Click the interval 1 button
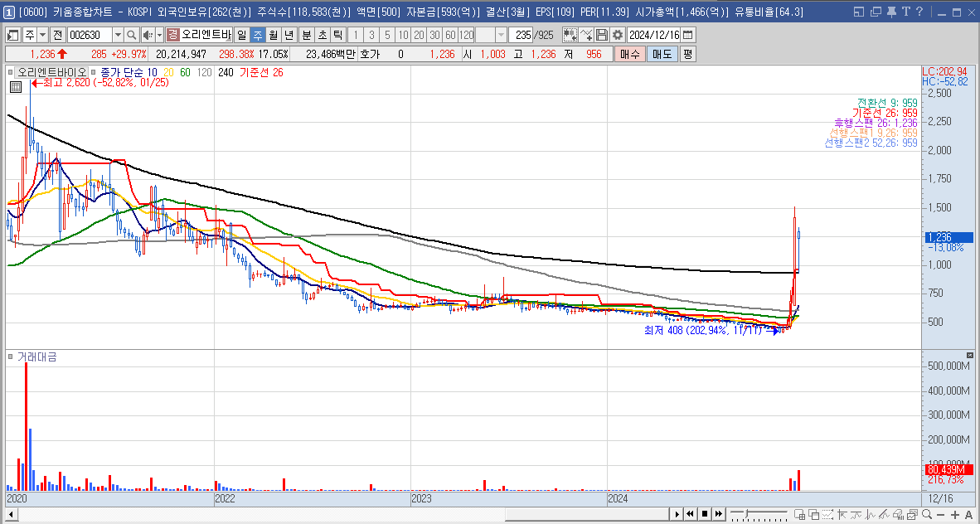980x524 pixels. 356,35
